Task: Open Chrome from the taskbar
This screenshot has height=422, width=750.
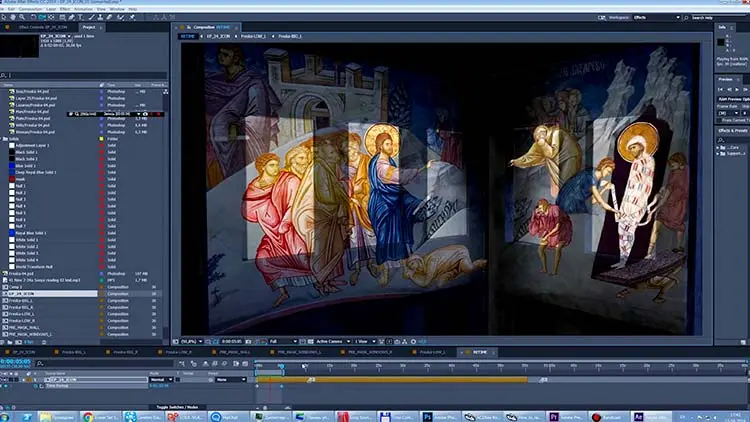Action: [99, 417]
